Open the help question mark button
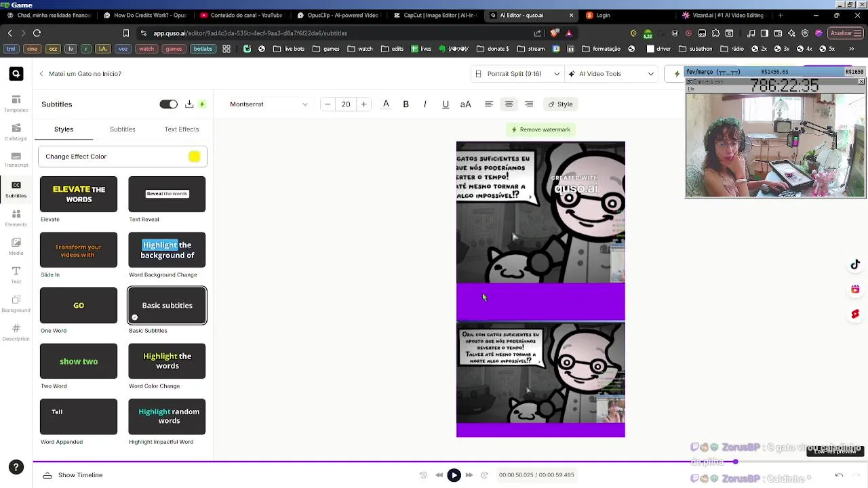Screen dimensions: 868x488 [x=16, y=467]
